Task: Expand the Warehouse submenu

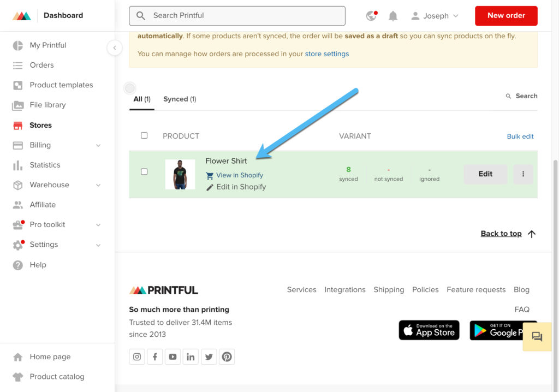Action: [x=98, y=185]
